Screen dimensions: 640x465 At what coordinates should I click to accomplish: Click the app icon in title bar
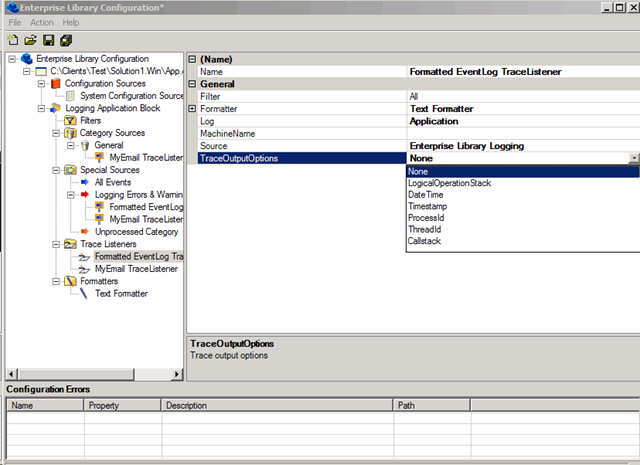click(x=13, y=7)
